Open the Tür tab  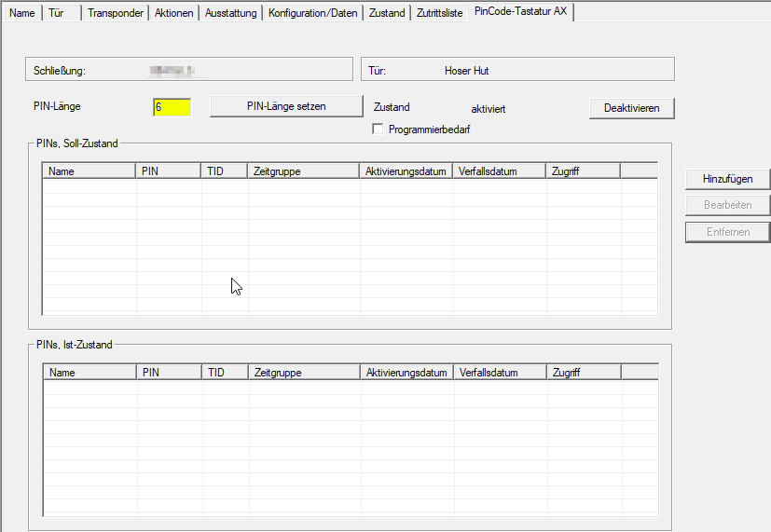(x=57, y=13)
